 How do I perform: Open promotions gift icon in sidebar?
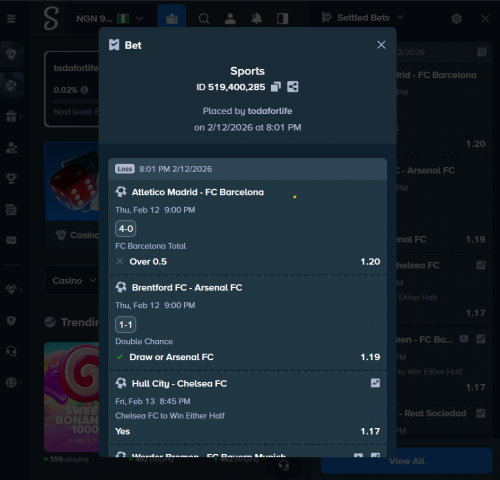(12, 116)
